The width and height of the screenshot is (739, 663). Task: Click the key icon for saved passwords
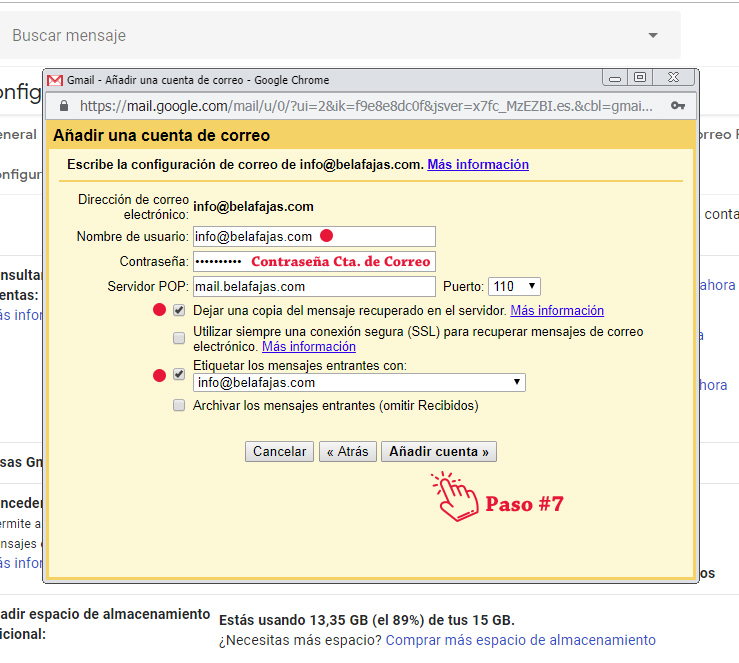click(x=678, y=105)
